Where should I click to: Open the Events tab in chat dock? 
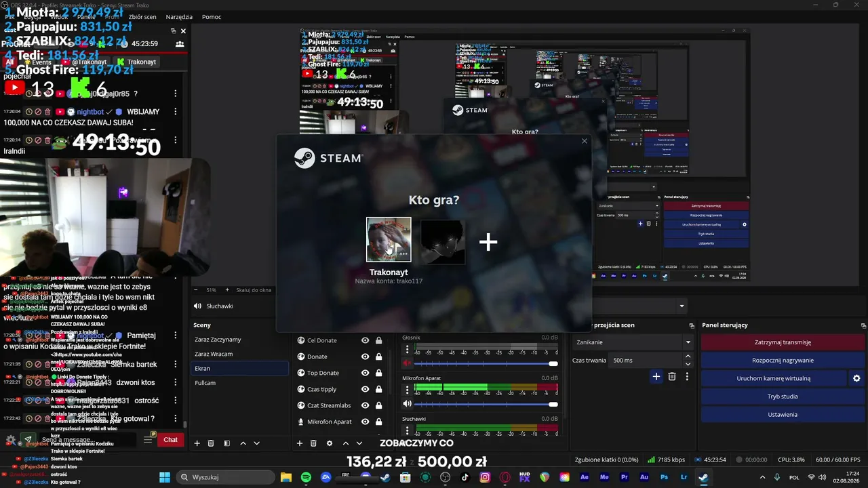tap(37, 62)
